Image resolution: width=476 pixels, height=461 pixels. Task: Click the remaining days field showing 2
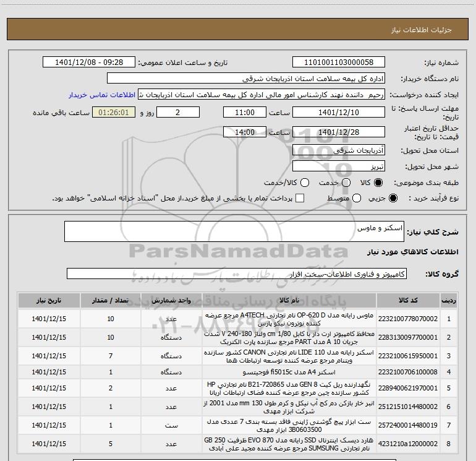click(x=178, y=112)
